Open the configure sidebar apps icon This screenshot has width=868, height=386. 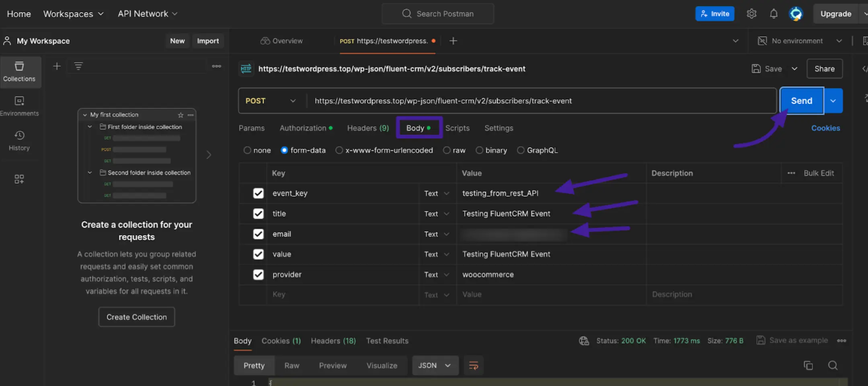pos(19,179)
